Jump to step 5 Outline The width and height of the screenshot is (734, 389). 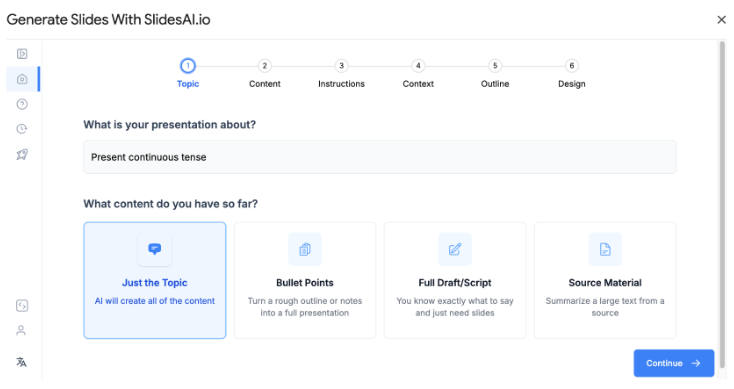495,74
